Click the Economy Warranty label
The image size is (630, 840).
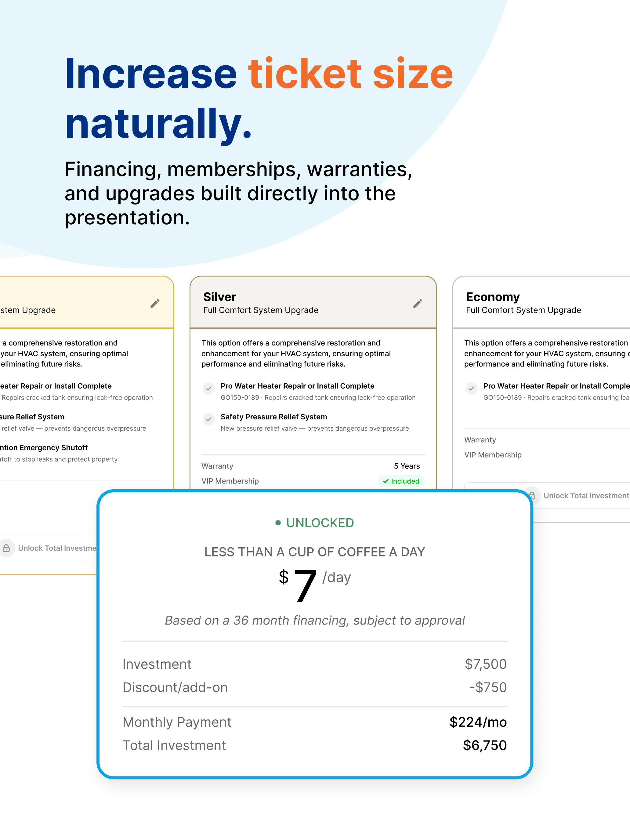tap(480, 440)
